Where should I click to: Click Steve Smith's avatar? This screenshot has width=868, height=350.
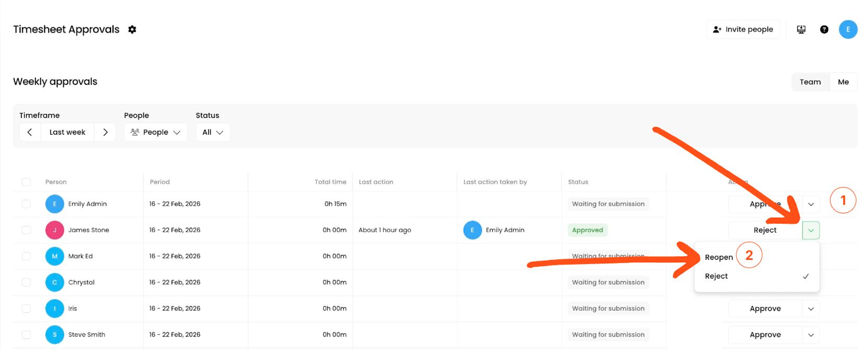tap(55, 335)
